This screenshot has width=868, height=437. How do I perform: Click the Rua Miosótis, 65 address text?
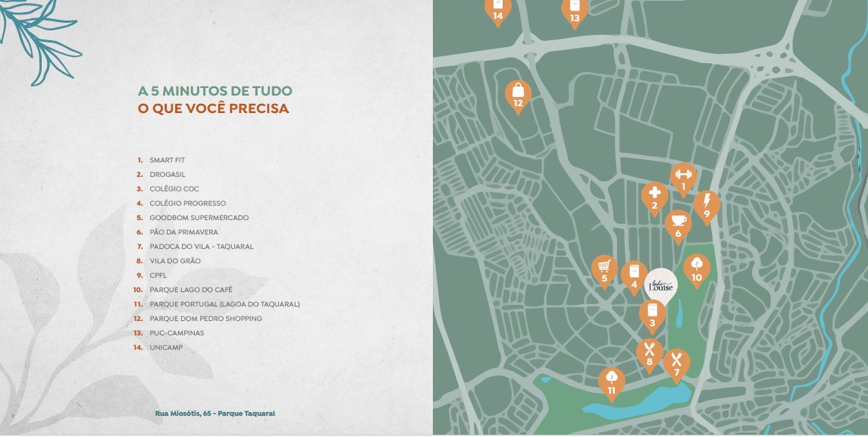pyautogui.click(x=215, y=413)
